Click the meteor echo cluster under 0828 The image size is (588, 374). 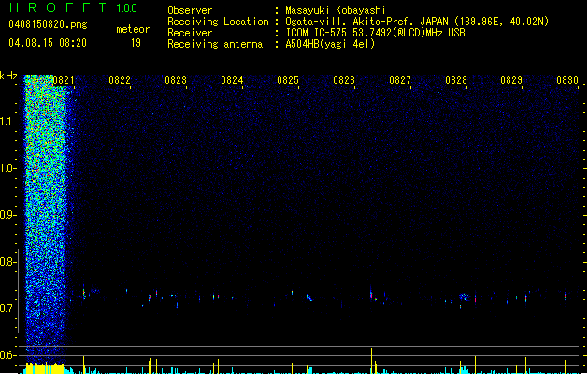[465, 297]
